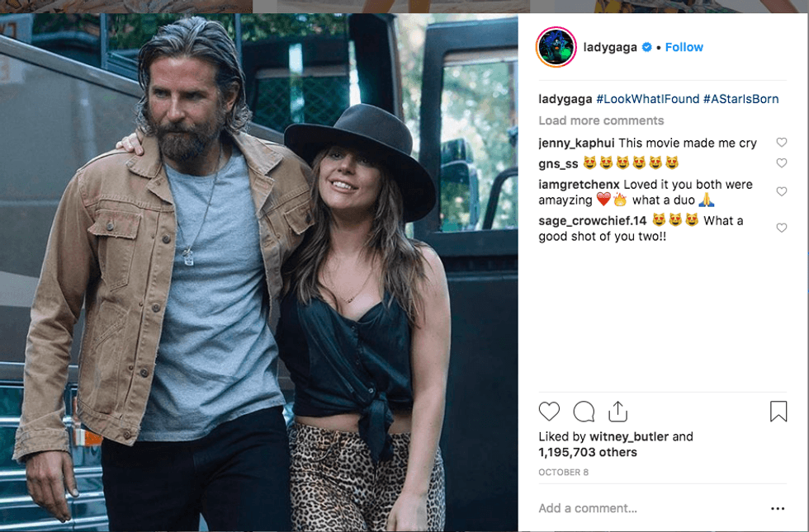Click the share post icon
Screen dimensions: 809x532
pos(618,412)
